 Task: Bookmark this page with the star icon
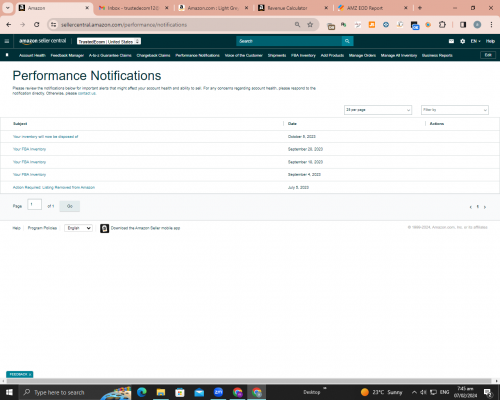tap(310, 25)
